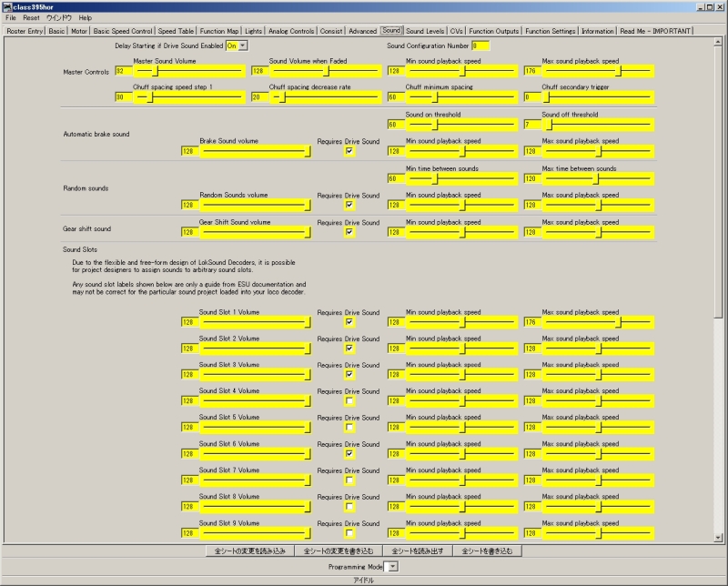Switch to the Function Map tab
The width and height of the screenshot is (728, 586).
pos(219,31)
